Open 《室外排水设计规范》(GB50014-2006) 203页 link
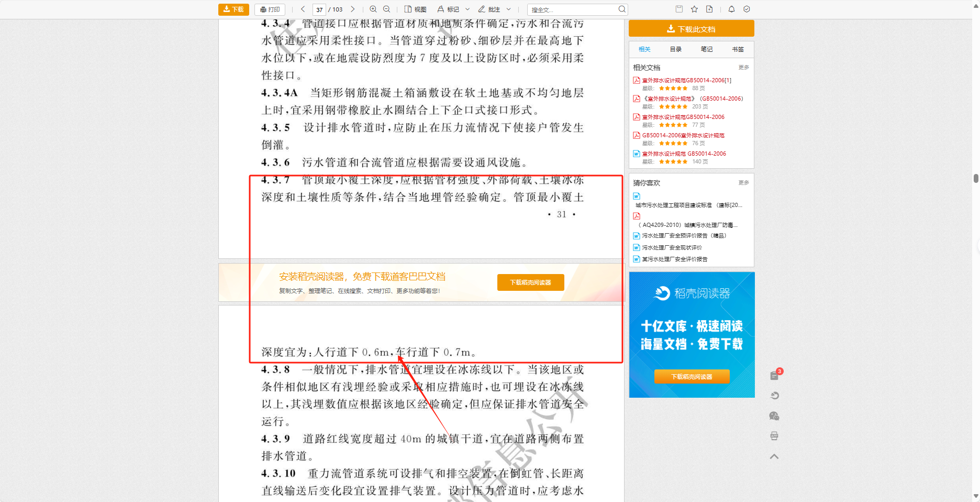Image resolution: width=980 pixels, height=502 pixels. point(694,99)
